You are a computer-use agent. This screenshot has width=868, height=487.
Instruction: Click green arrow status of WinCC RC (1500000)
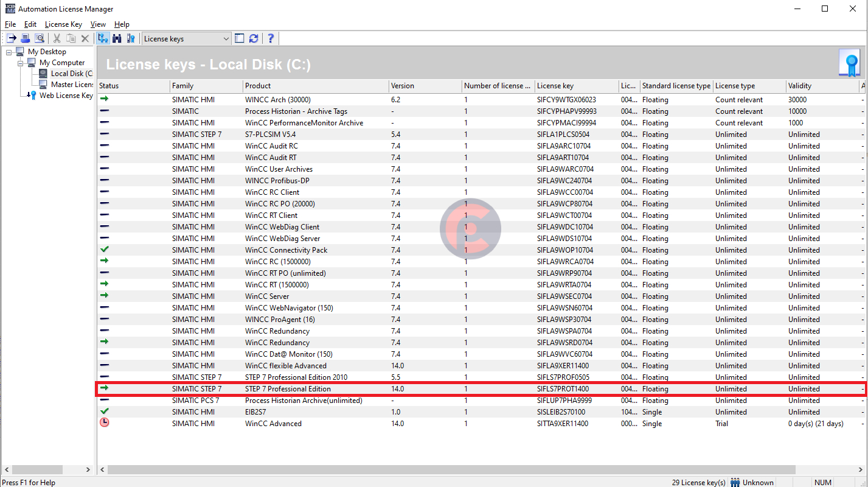point(104,261)
